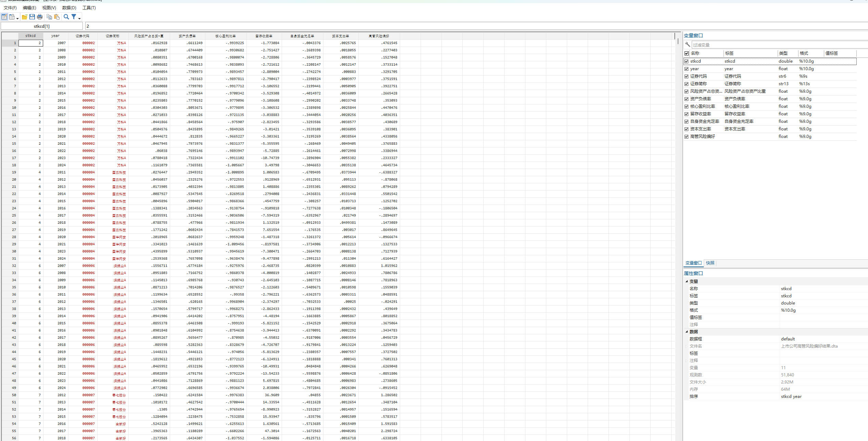The height and width of the screenshot is (441, 868).
Task: Click the magnifier find icon
Action: tap(66, 17)
